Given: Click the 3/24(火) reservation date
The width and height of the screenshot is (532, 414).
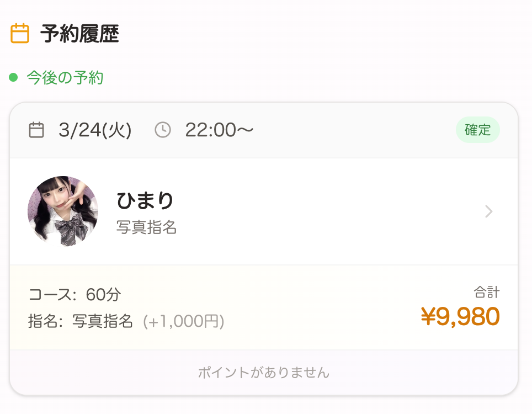Looking at the screenshot, I should click(95, 130).
